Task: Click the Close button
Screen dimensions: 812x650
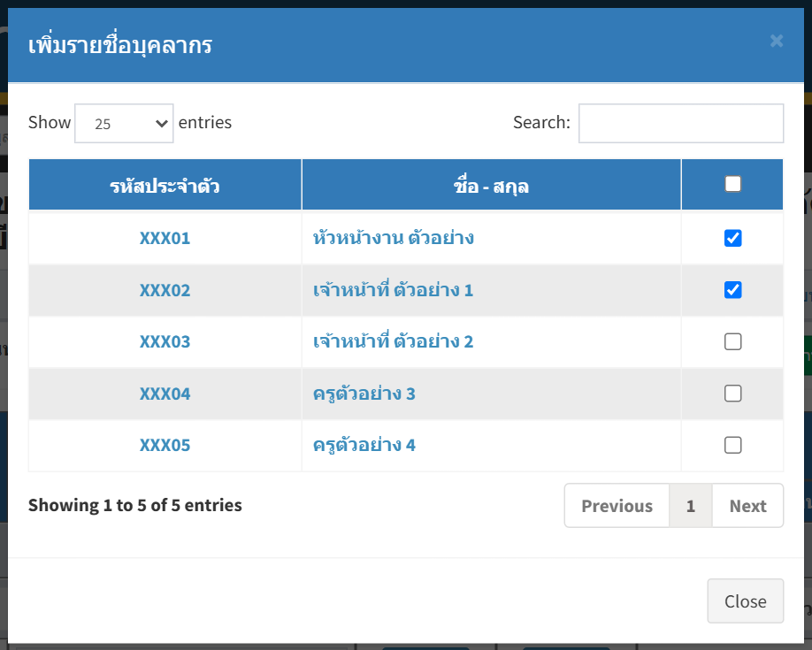Action: 745,600
